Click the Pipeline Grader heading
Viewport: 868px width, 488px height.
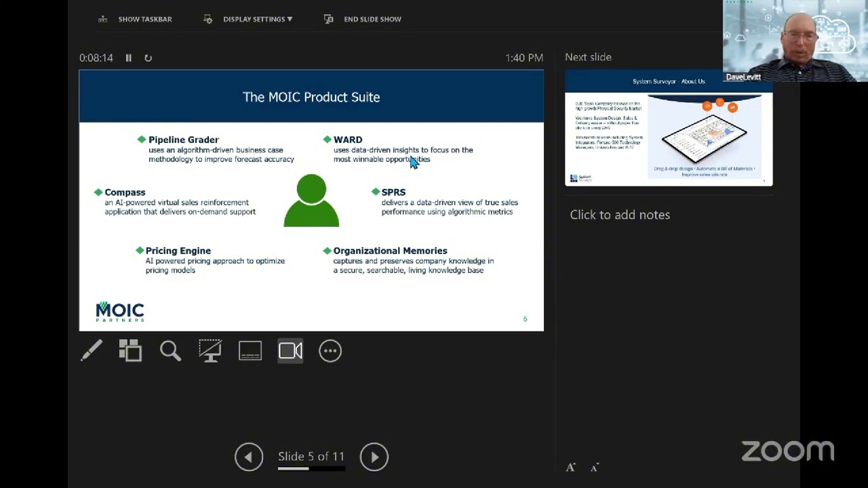(184, 140)
